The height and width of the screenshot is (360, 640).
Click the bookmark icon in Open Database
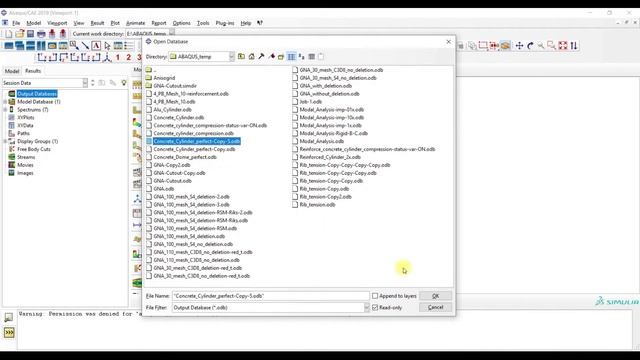coord(271,57)
